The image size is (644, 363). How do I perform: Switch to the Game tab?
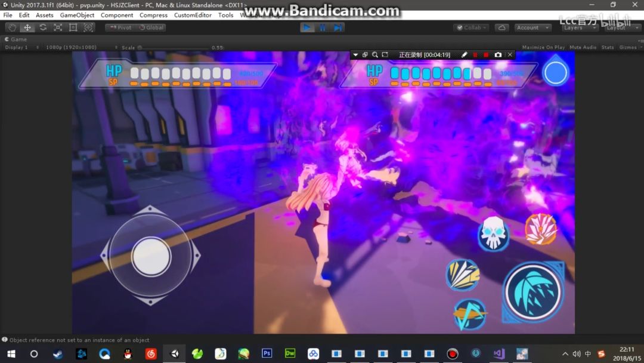[x=16, y=39]
